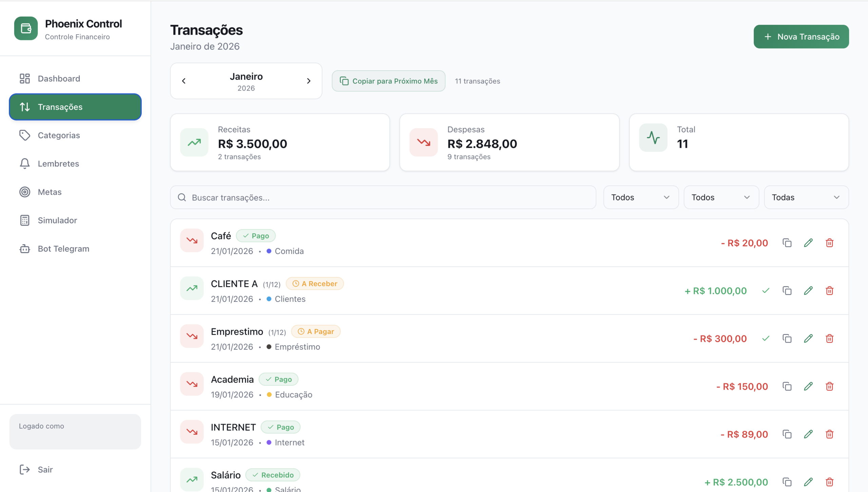Viewport: 868px width, 492px height.
Task: Duplicate the CLIENTE A transaction
Action: tap(787, 291)
